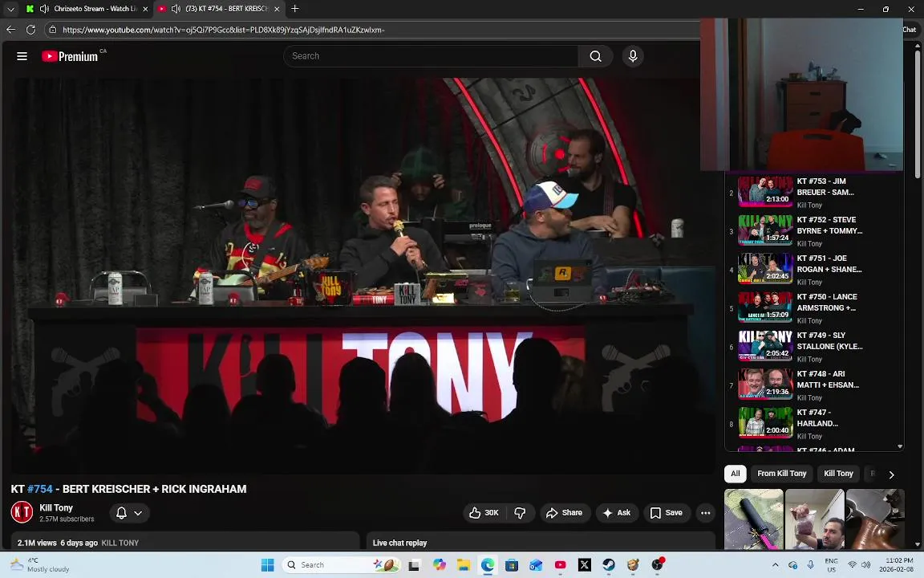Start voice search with the microphone icon
The height and width of the screenshot is (578, 924).
click(x=633, y=56)
